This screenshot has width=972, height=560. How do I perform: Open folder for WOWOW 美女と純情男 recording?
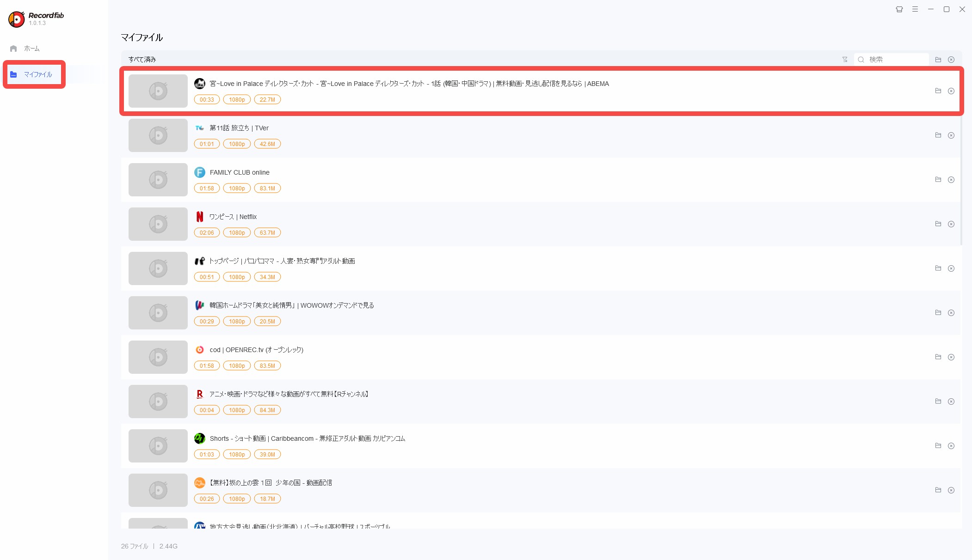click(938, 313)
